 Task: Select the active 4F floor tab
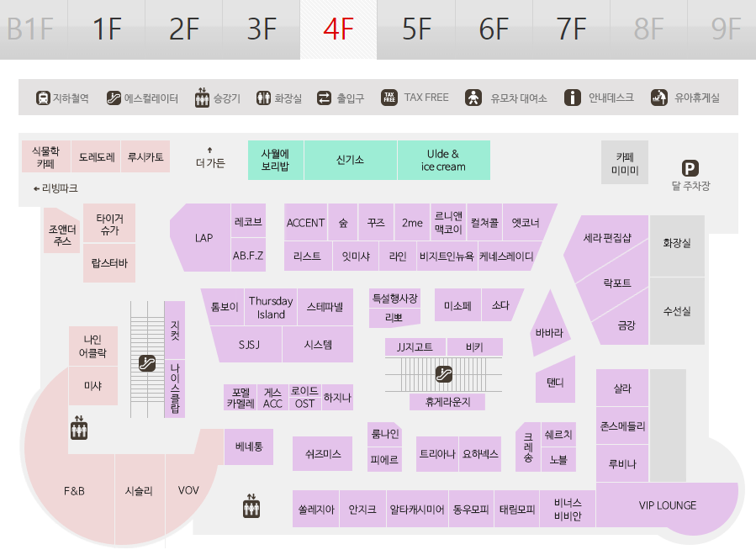point(338,29)
